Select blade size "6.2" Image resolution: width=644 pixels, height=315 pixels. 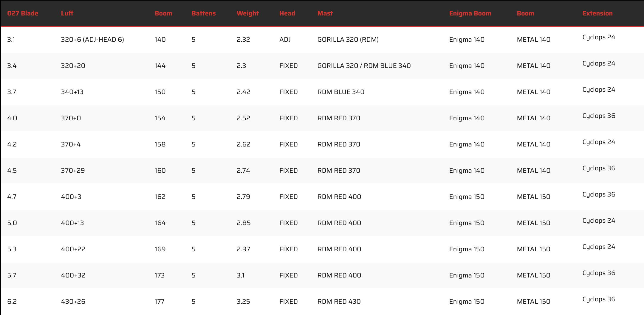[x=12, y=302]
